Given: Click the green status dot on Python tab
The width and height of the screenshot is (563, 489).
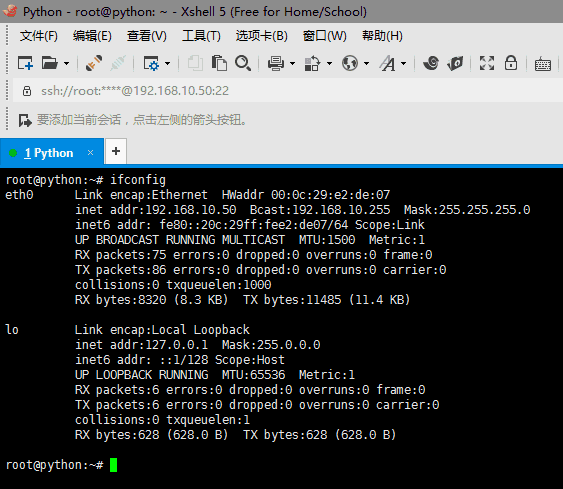Looking at the screenshot, I should click(x=13, y=153).
